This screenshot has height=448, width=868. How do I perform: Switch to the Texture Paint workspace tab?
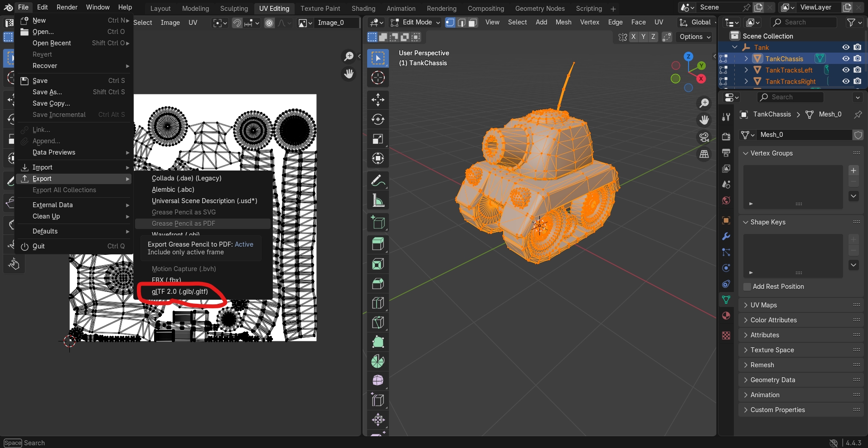click(320, 9)
